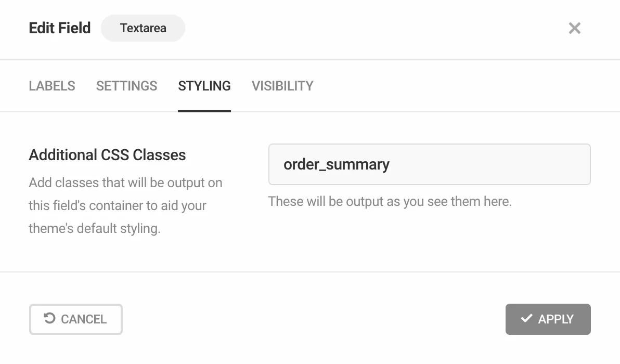Click the CANCEL button
Viewport: 620px width, 364px height.
coord(75,319)
